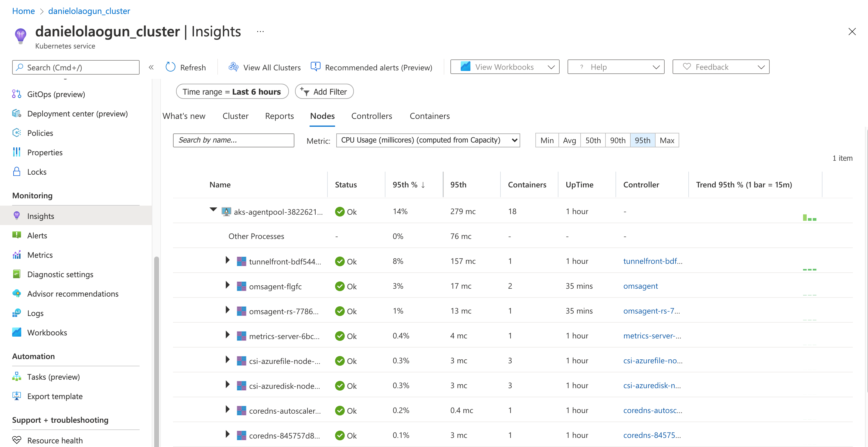
Task: Open Advisor recommendations sidebar item
Action: coord(73,294)
